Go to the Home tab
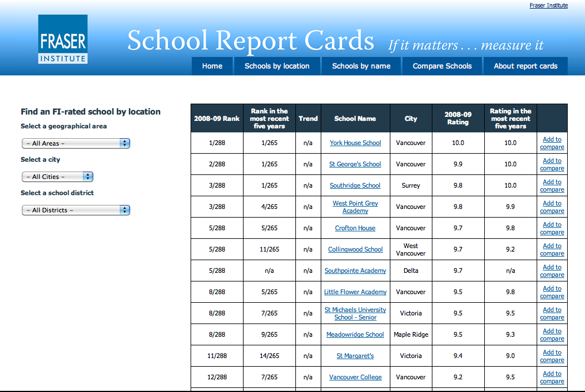Screen dimensions: 585x392 (x=212, y=66)
